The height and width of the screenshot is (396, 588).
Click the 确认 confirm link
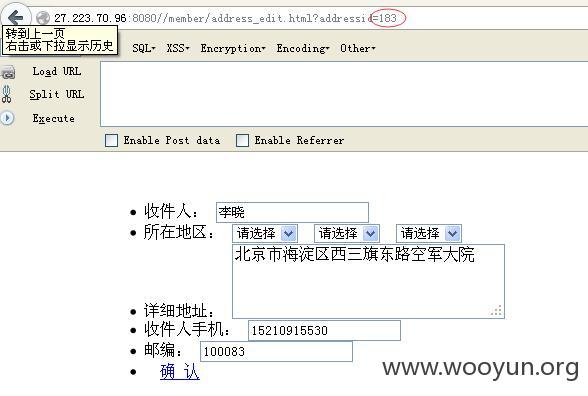point(180,372)
